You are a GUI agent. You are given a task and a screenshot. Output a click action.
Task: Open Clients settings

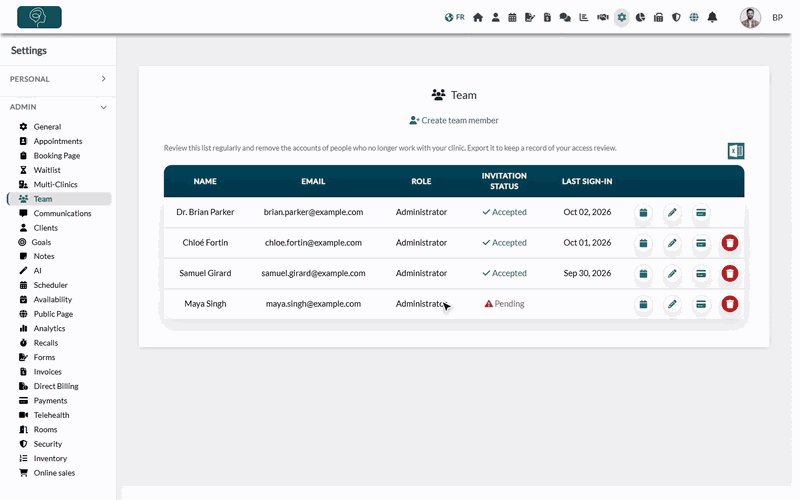point(45,228)
